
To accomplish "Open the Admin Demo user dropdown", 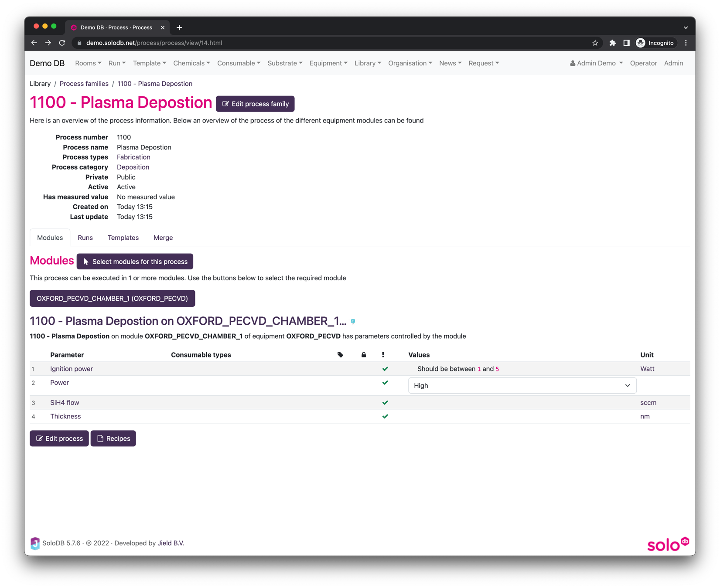I will (x=596, y=63).
